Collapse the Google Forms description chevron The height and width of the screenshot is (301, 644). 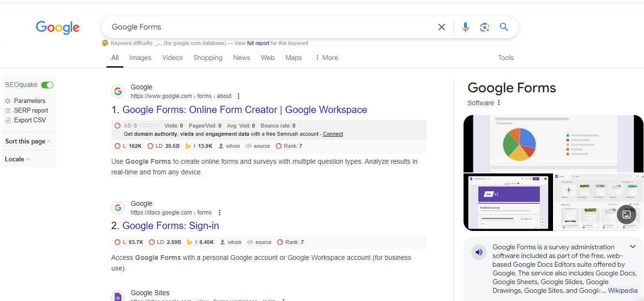pyautogui.click(x=633, y=247)
